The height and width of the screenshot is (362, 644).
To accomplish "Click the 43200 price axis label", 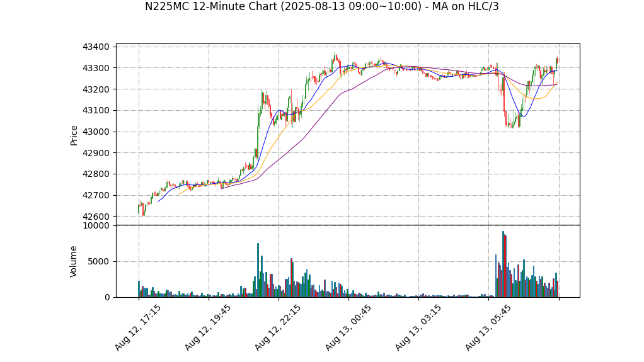I will coord(96,89).
